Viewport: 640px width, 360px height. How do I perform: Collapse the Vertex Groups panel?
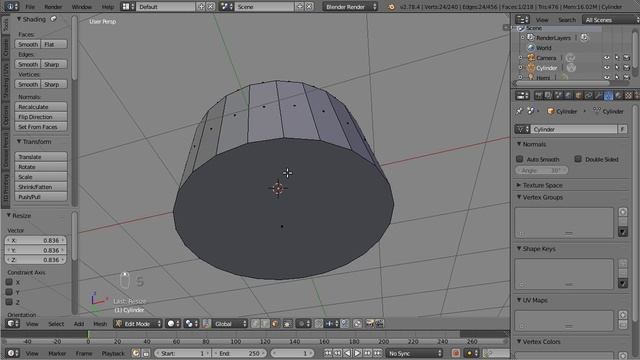(x=519, y=197)
